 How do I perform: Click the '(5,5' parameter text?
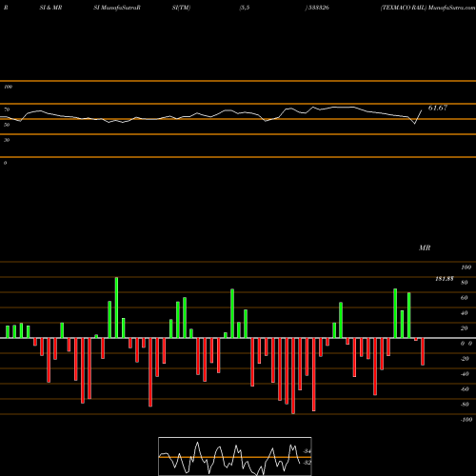(244, 8)
